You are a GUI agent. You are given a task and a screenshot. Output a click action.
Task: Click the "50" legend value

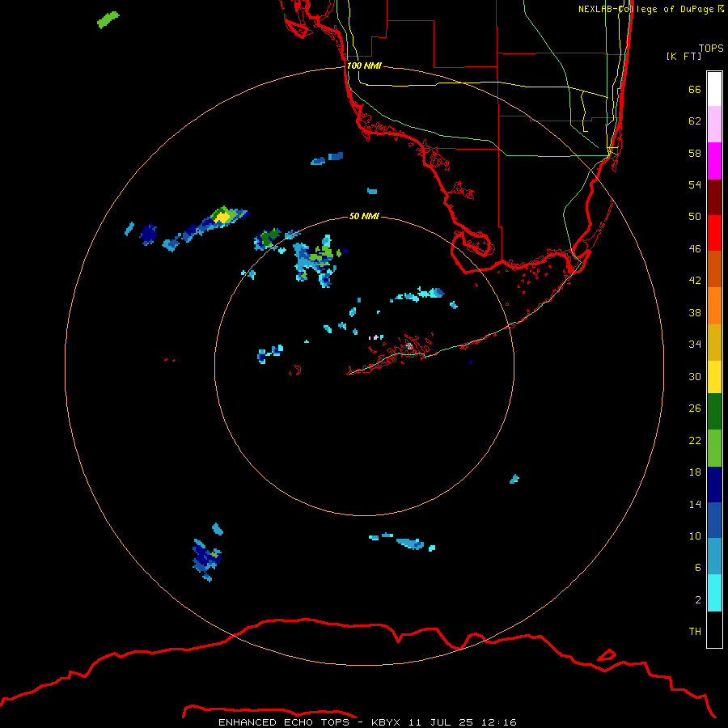coord(695,217)
